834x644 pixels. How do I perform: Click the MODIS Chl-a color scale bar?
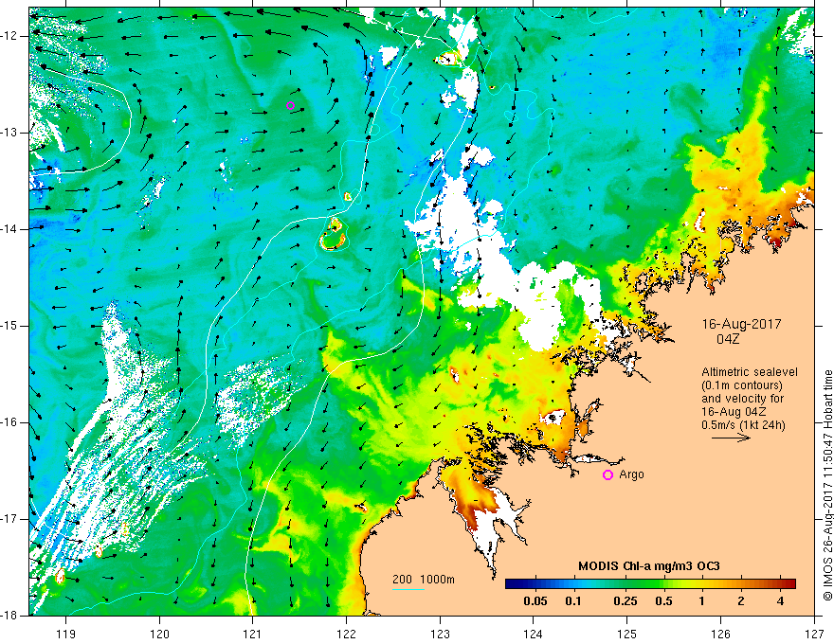click(x=650, y=583)
